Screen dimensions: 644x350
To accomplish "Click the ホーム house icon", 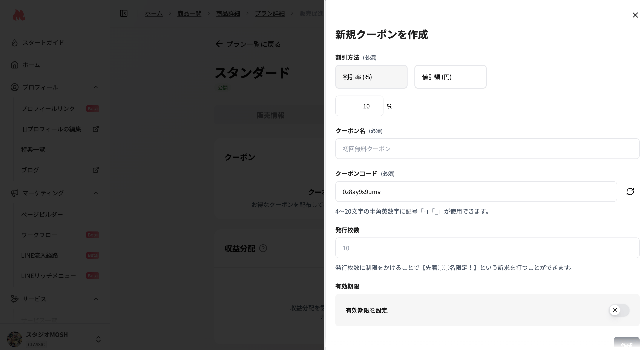I will click(x=14, y=65).
